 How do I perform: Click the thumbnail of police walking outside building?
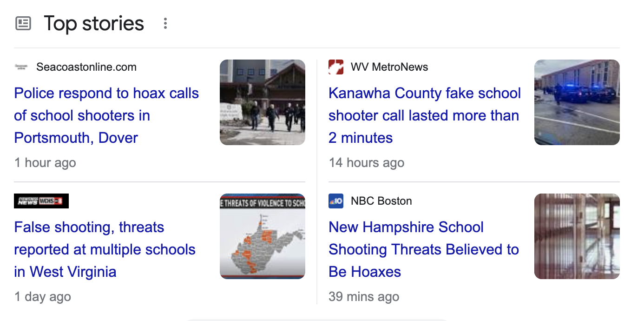pos(263,102)
